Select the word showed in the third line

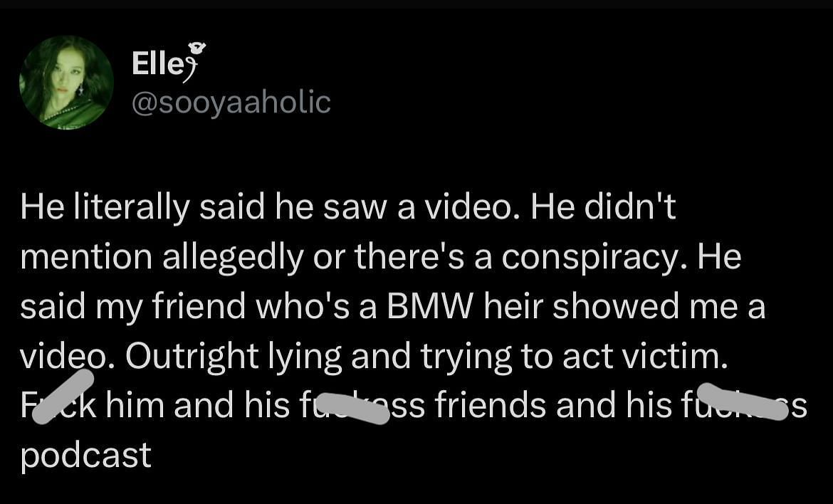pyautogui.click(x=617, y=306)
